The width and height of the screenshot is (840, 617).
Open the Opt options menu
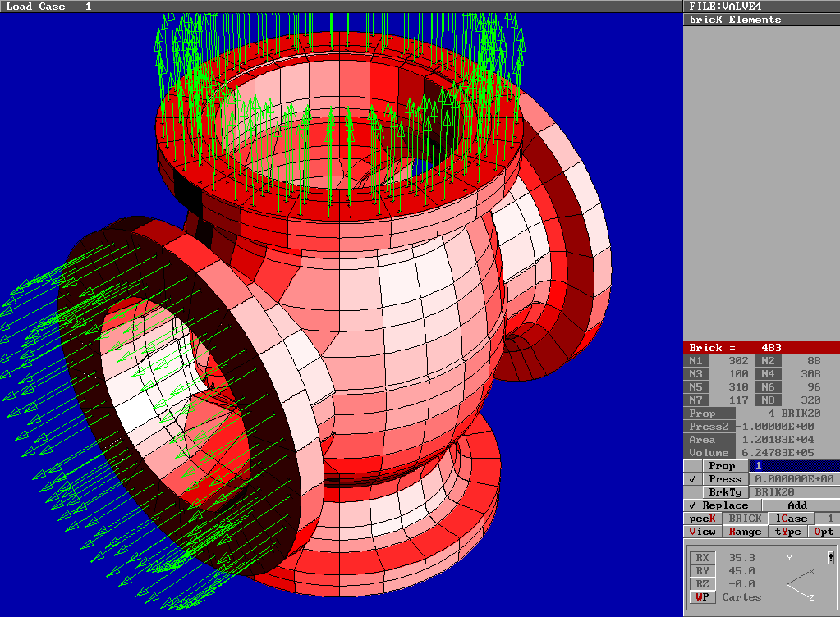[x=824, y=532]
